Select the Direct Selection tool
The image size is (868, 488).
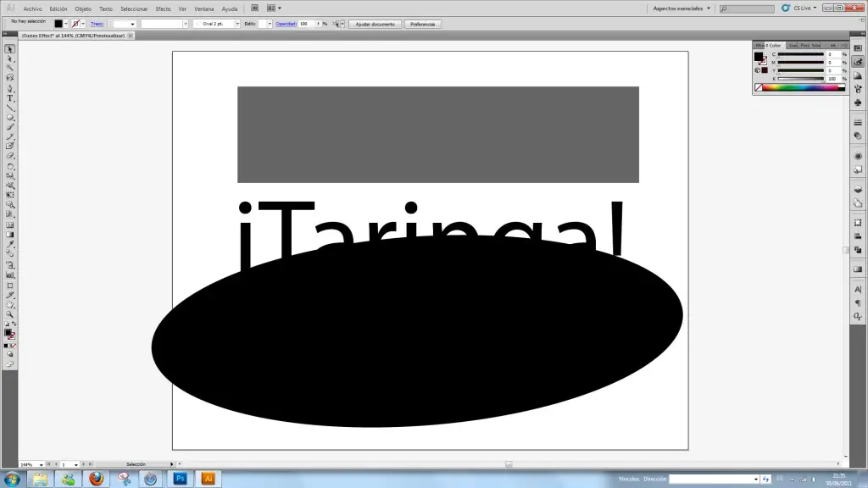point(10,58)
